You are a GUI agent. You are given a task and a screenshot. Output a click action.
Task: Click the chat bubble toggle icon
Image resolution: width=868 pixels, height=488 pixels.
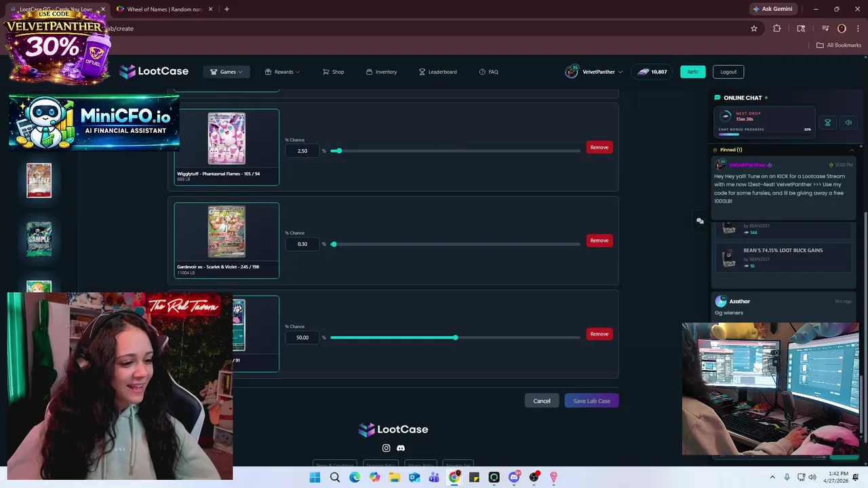click(x=700, y=221)
